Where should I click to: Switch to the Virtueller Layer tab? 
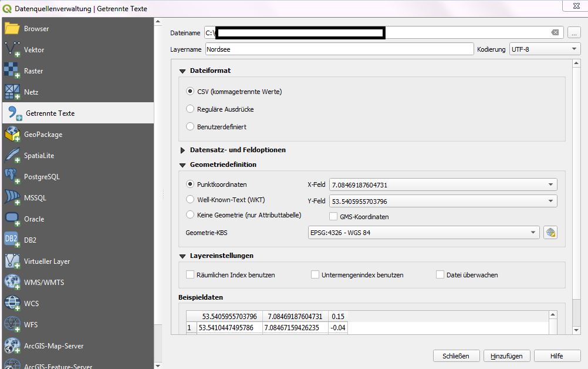[x=47, y=261]
